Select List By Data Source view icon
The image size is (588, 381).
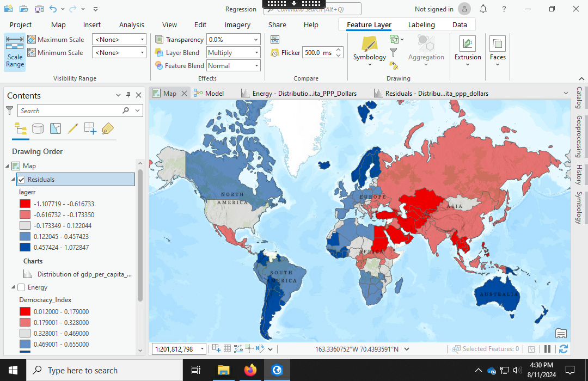(x=38, y=129)
